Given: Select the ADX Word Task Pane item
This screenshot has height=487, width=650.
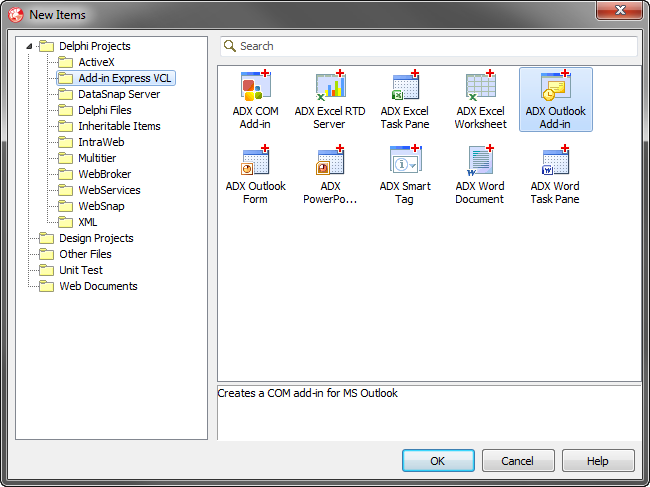Looking at the screenshot, I should pyautogui.click(x=555, y=175).
